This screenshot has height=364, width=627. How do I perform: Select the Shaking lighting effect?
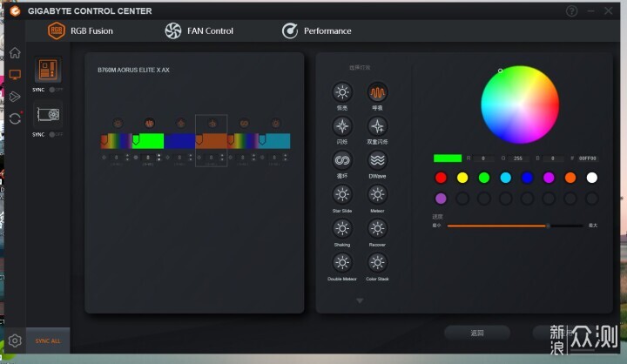coord(342,229)
